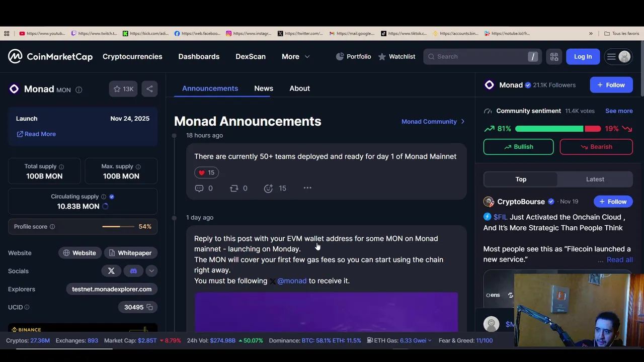Switch to the News tab

pos(264,88)
